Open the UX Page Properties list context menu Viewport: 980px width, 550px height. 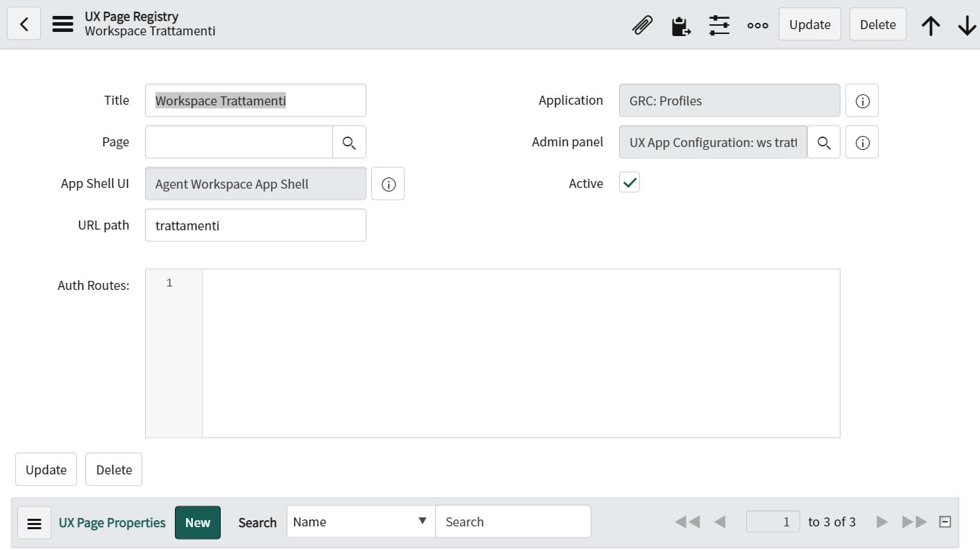tap(34, 522)
